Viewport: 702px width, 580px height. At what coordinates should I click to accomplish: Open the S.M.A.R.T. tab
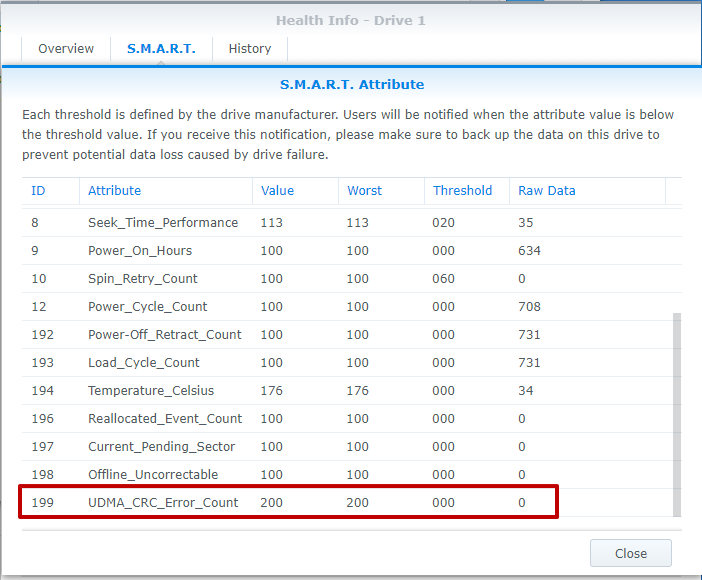[x=161, y=49]
